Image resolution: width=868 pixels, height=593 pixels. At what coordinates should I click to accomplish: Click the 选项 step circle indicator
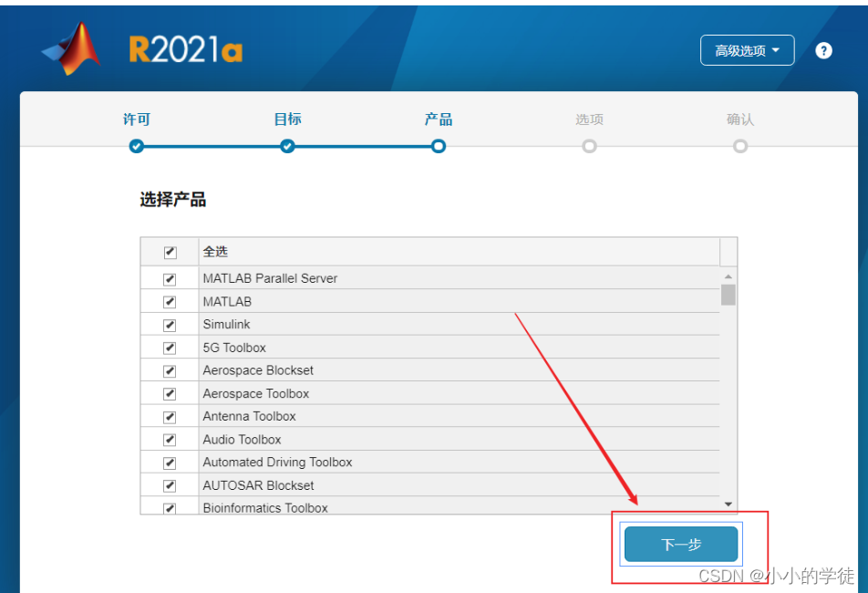pos(589,146)
